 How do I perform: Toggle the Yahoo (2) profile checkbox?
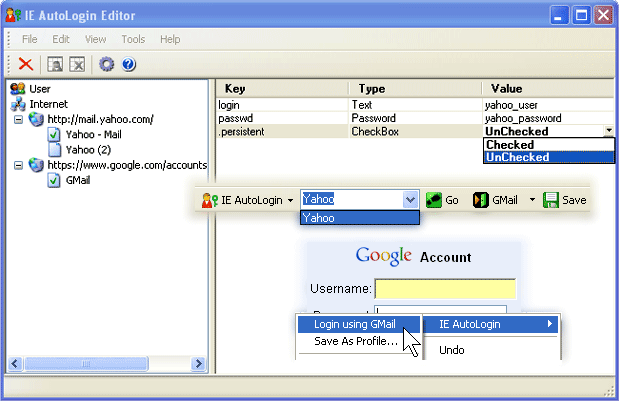(x=54, y=150)
